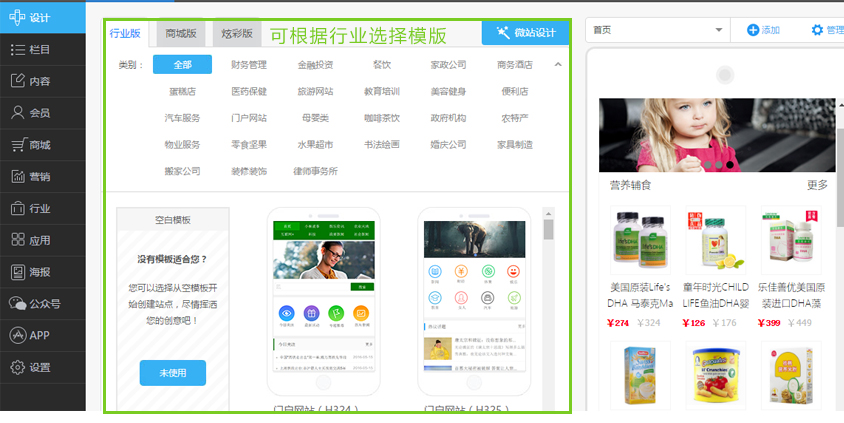Screen dimensions: 844x423
Task: Collapse the 类别 category list chevron
Action: click(x=557, y=65)
